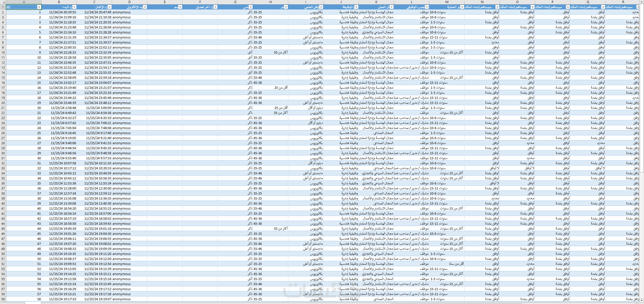644x304 pixels.
Task: Click the anonymous cell in row 2
Action: pos(122,12)
